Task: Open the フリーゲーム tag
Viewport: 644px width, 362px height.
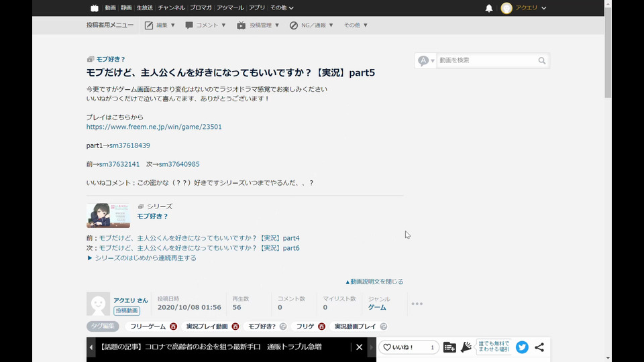Action: (x=148, y=326)
